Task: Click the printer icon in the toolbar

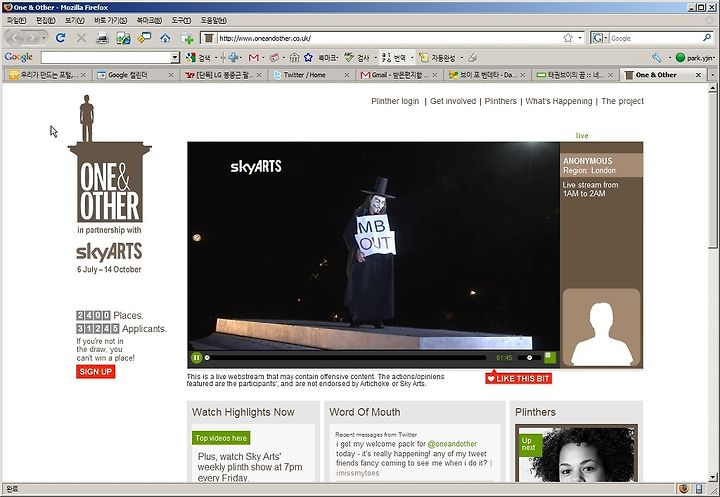Action: click(102, 38)
